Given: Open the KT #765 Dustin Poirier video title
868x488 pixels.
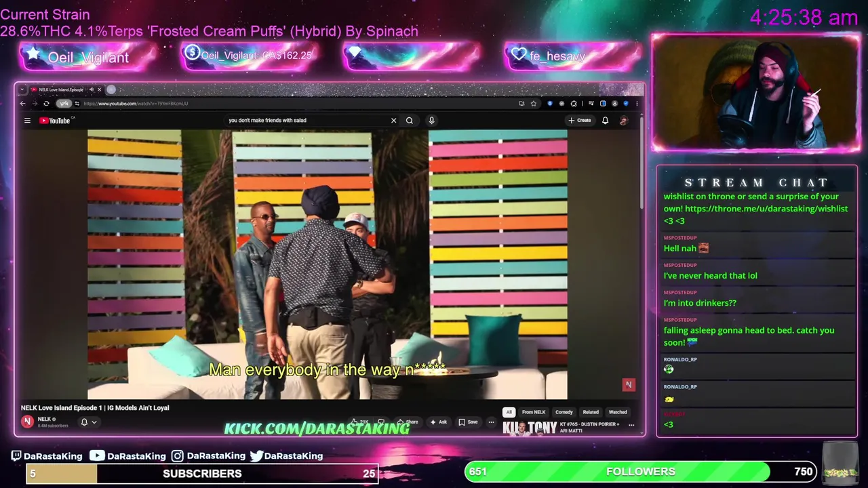Looking at the screenshot, I should pos(589,428).
